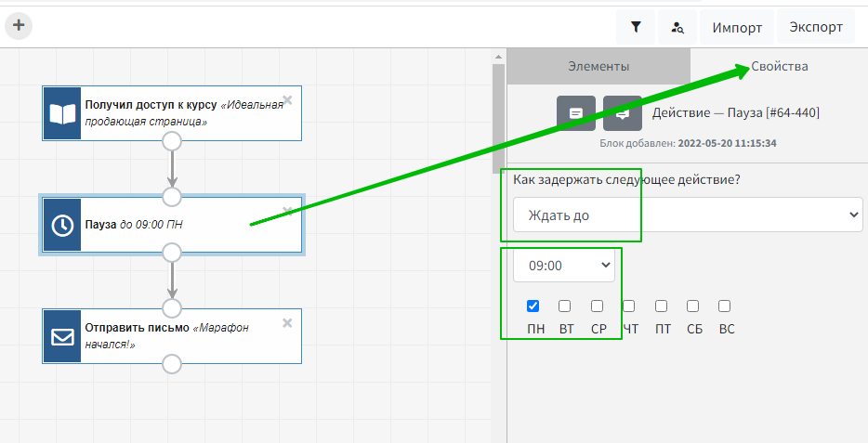Expand the Ждать до delay type dropdown
This screenshot has height=443, width=868.
coord(688,215)
